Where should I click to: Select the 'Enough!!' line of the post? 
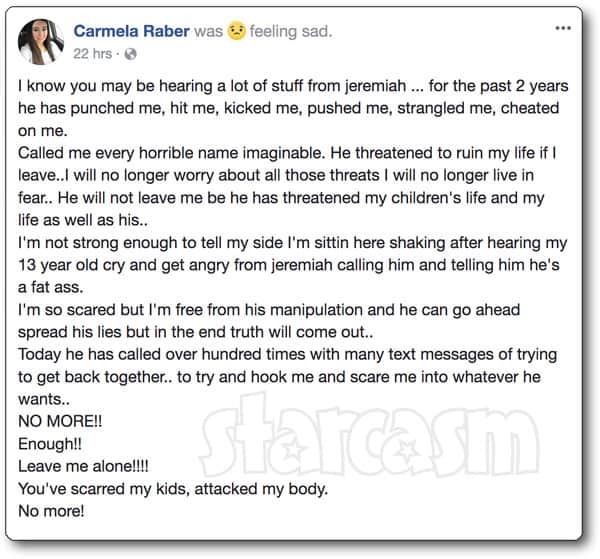click(x=50, y=444)
